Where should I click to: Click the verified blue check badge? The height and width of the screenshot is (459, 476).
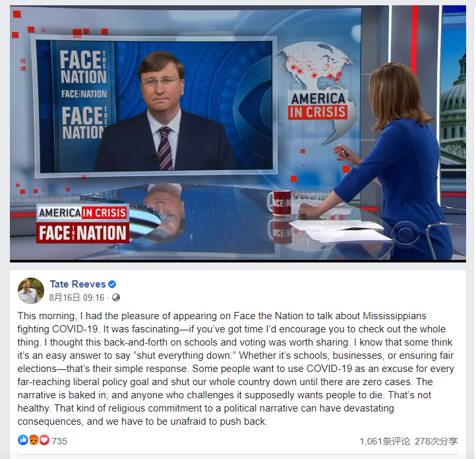(x=112, y=284)
